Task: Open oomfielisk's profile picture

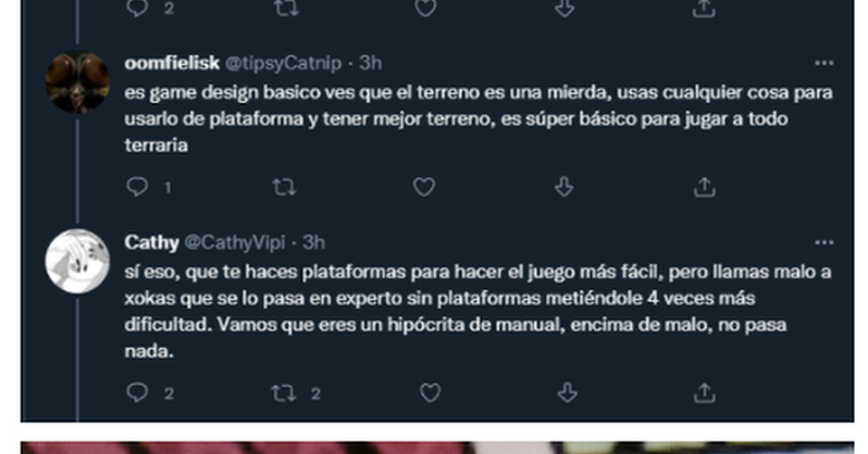Action: point(77,82)
